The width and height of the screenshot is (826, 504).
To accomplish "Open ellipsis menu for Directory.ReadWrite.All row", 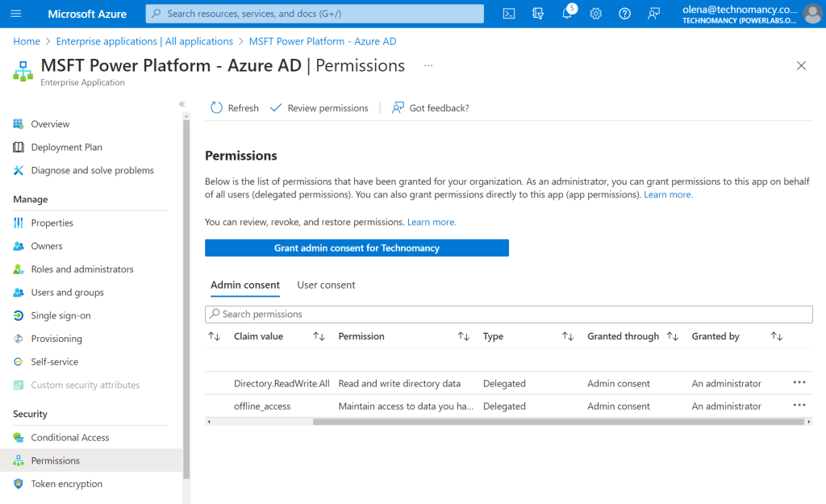I will 799,383.
